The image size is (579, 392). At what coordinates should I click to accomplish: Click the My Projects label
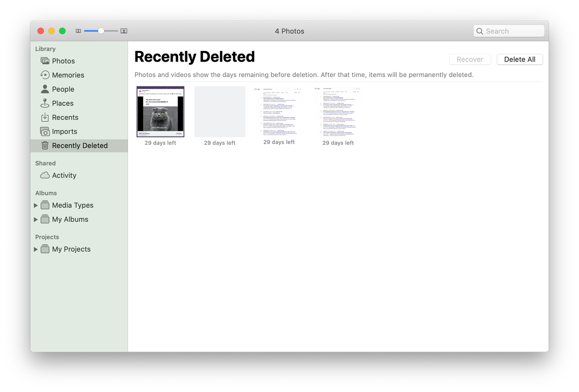coord(71,249)
